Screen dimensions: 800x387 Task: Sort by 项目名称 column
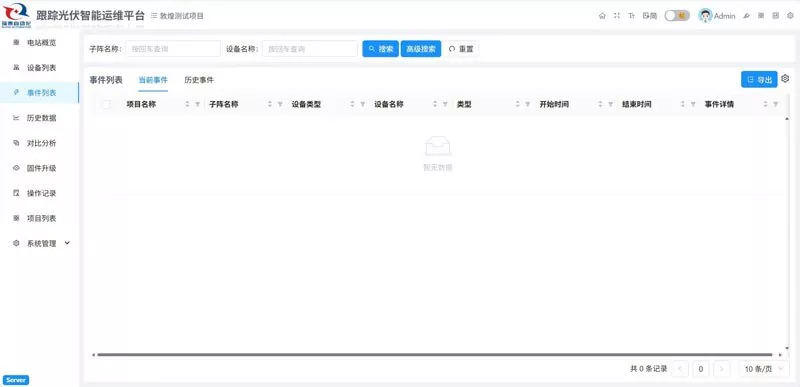pos(187,105)
